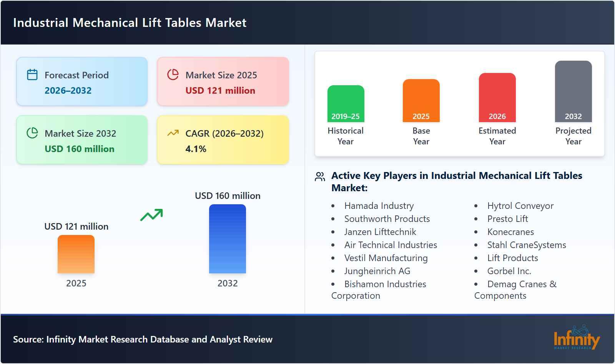Click the CAGR (2026–2032) card
This screenshot has width=615, height=364.
tap(222, 139)
